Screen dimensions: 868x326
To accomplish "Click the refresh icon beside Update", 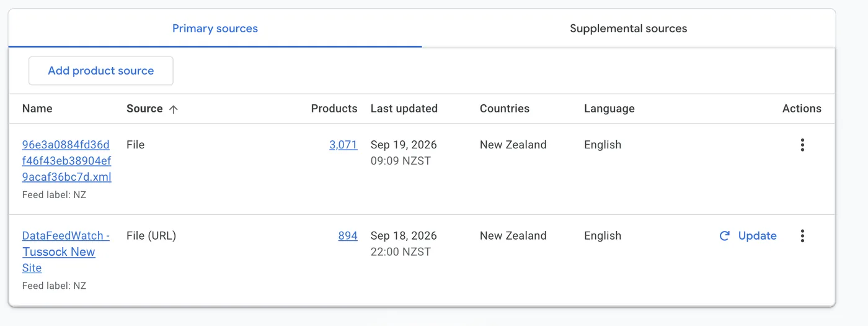I will pyautogui.click(x=724, y=236).
